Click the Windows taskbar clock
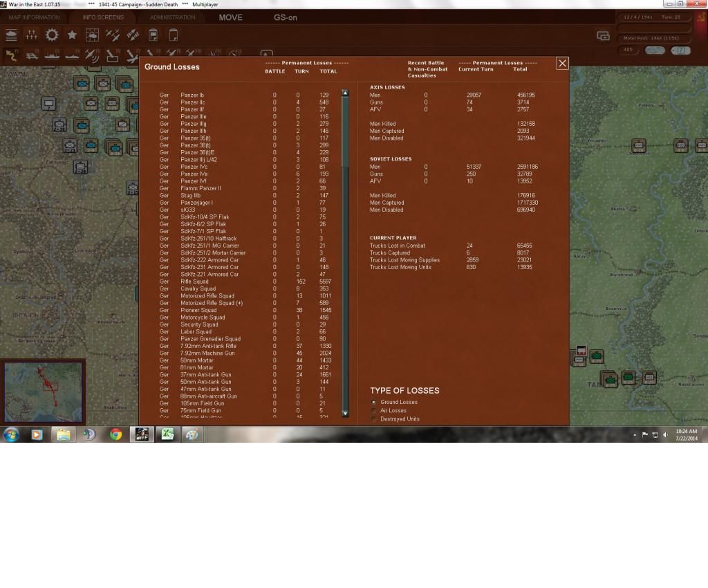Screen dimensions: 708x588 (x=687, y=434)
